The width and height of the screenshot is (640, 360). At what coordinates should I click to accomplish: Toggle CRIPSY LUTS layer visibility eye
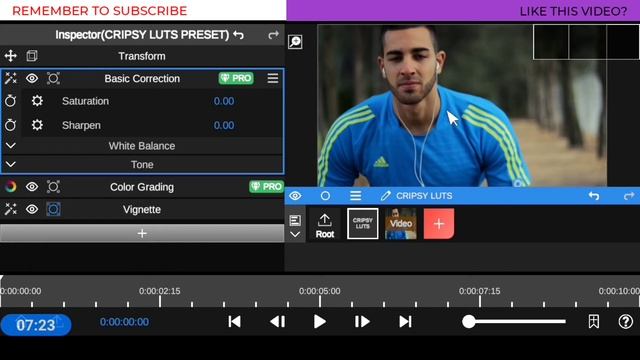295,196
